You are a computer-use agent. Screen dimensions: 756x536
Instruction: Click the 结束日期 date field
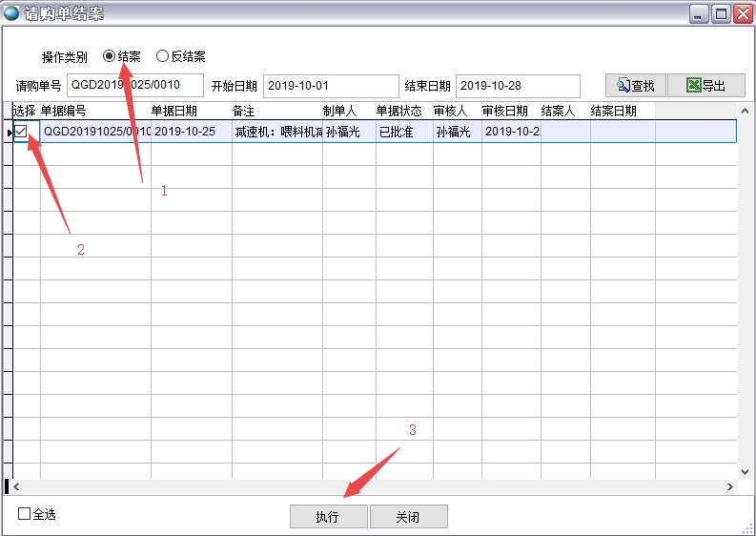517,86
